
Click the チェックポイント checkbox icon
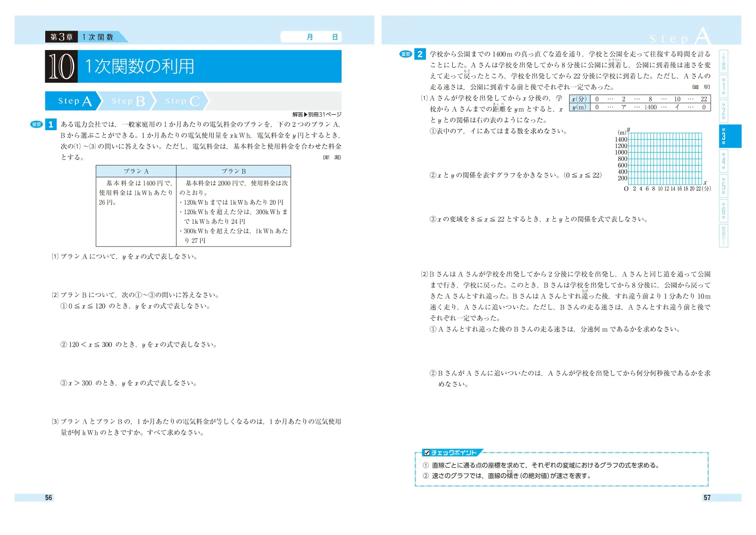[427, 453]
